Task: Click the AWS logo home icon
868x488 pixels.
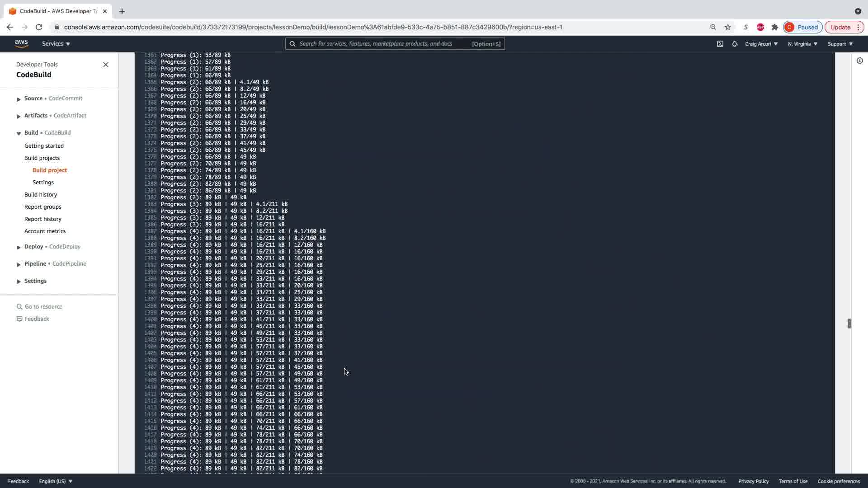Action: coord(21,43)
